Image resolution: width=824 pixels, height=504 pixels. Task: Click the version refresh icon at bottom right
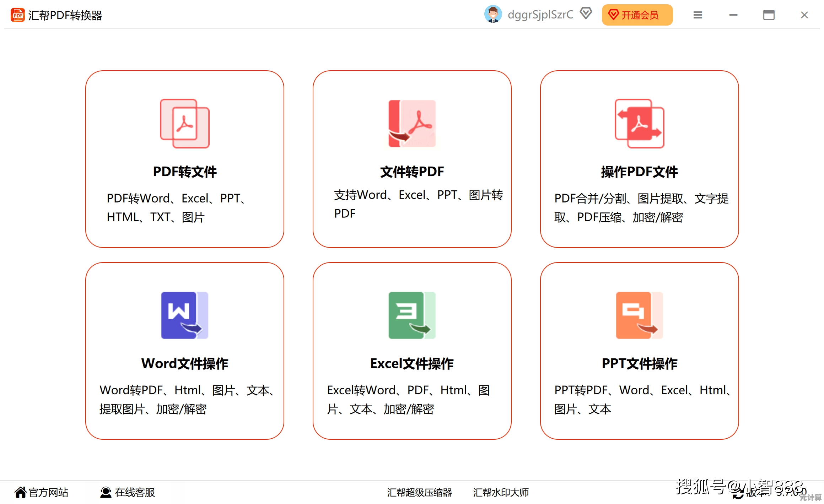(x=738, y=493)
